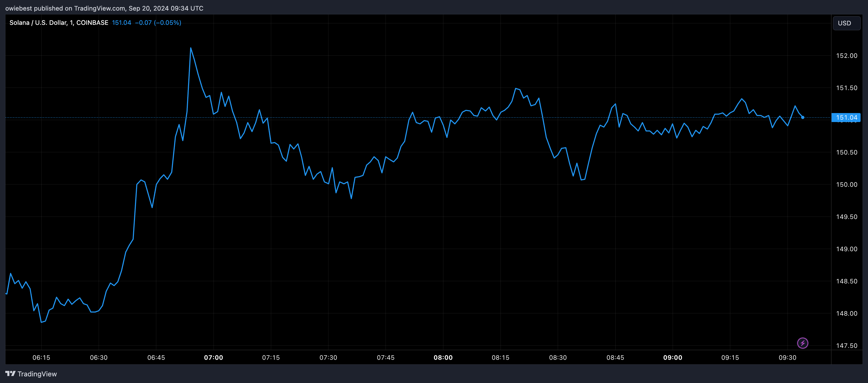Click the last price dot marker
This screenshot has height=383, width=868.
click(x=803, y=117)
